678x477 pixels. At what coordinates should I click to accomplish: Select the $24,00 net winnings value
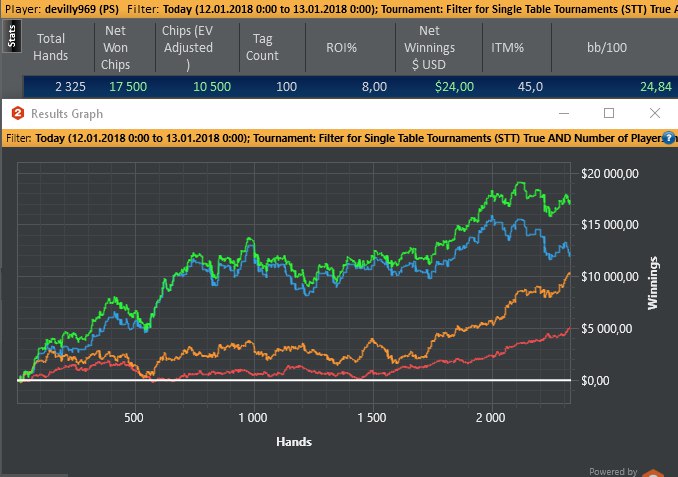(x=454, y=86)
